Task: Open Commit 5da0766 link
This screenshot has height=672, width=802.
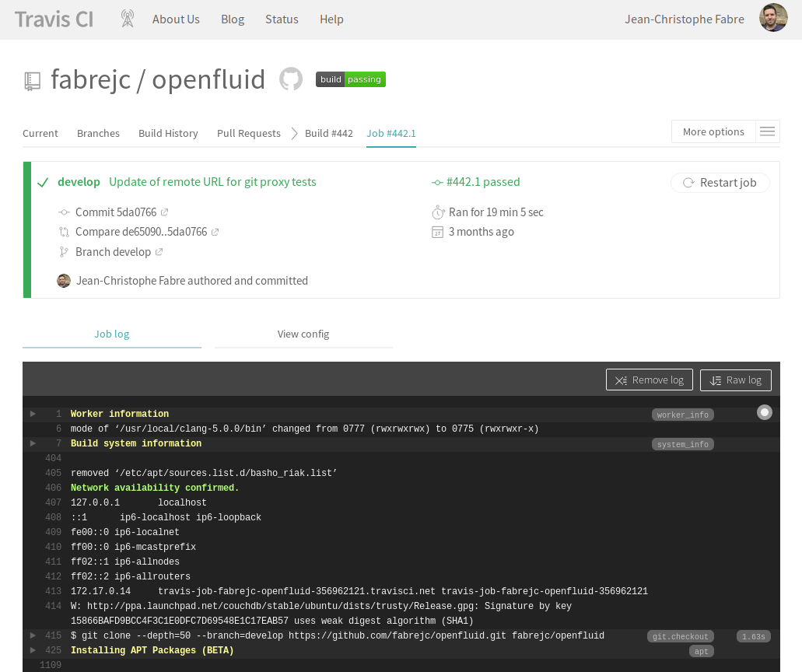Action: coord(116,212)
